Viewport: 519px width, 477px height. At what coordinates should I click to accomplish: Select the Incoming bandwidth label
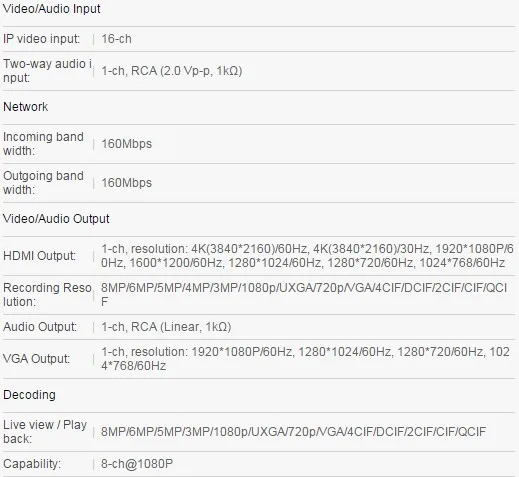[x=43, y=144]
